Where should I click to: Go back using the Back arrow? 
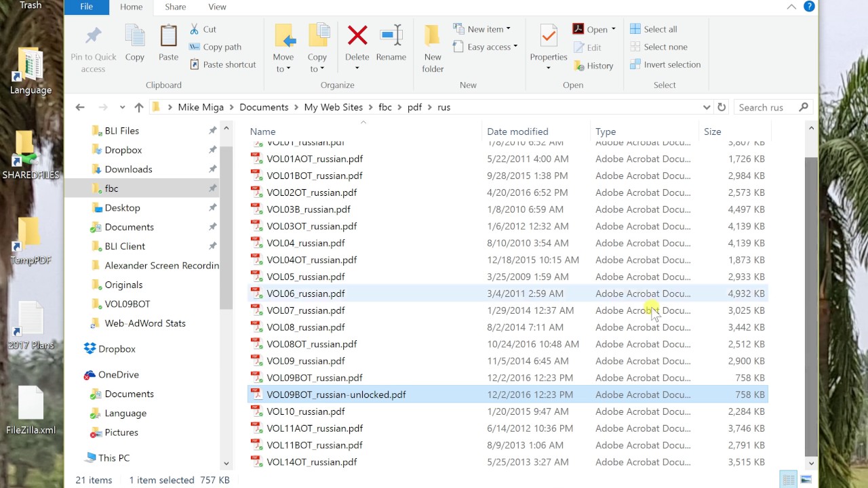click(80, 107)
